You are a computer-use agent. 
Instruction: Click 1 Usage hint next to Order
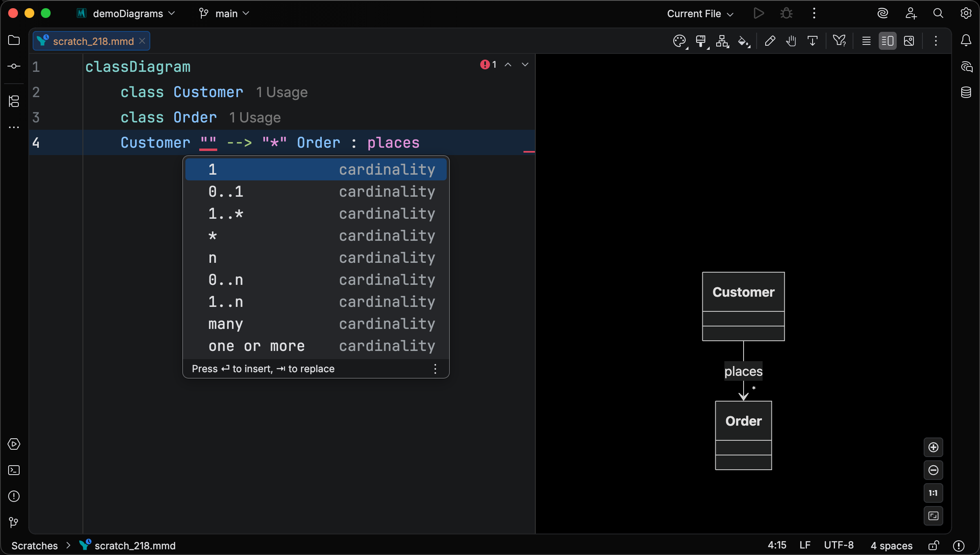pos(255,118)
